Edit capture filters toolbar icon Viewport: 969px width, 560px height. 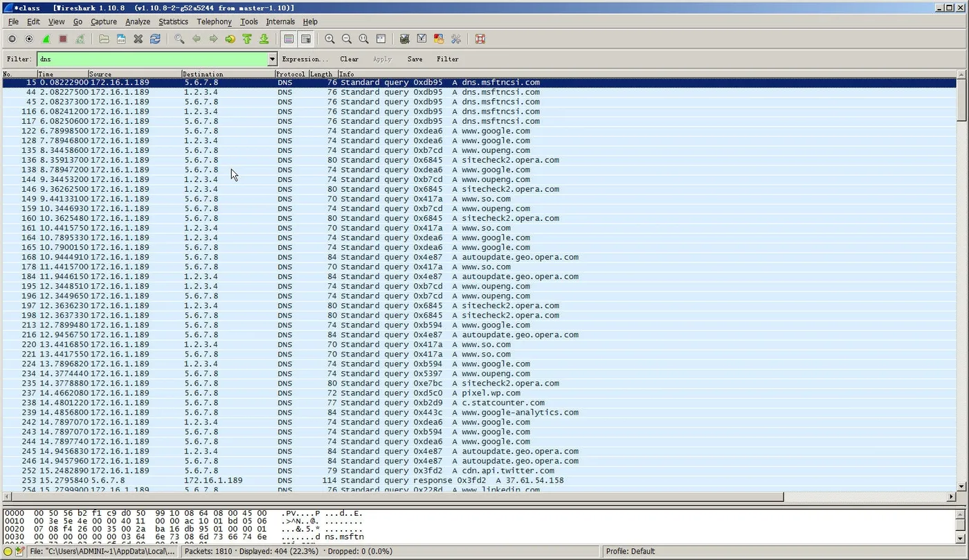[405, 39]
